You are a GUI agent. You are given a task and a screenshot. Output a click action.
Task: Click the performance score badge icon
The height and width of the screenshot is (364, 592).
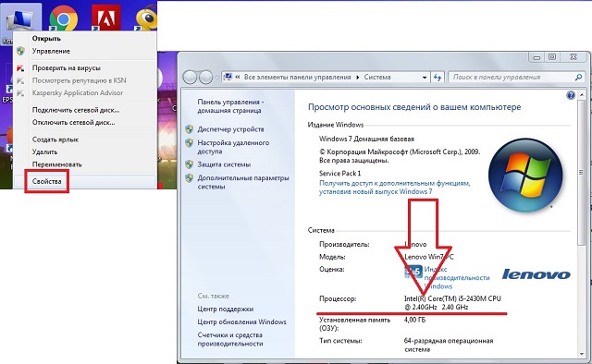(x=413, y=272)
